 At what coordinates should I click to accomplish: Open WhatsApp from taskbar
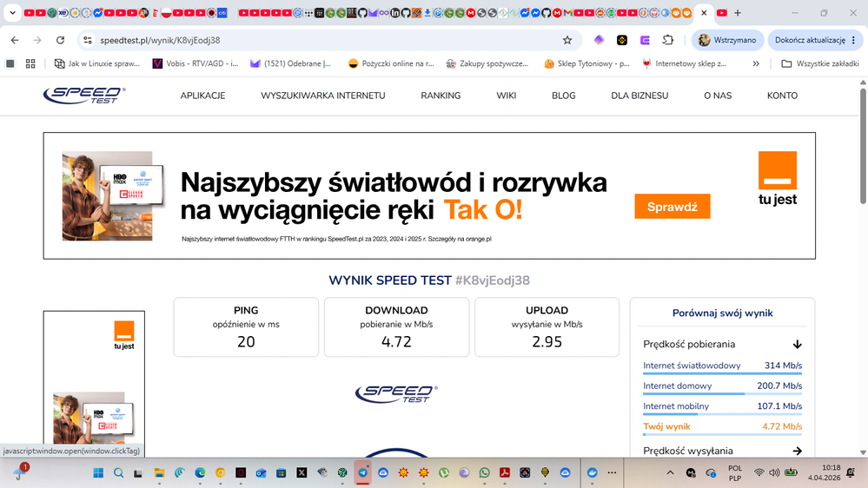[484, 472]
